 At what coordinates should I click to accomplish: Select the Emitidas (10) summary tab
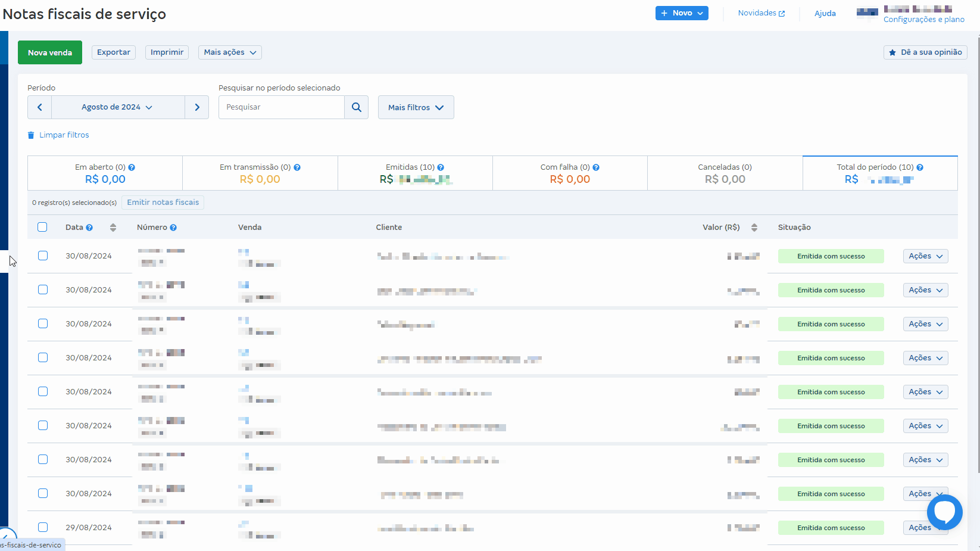pyautogui.click(x=415, y=173)
